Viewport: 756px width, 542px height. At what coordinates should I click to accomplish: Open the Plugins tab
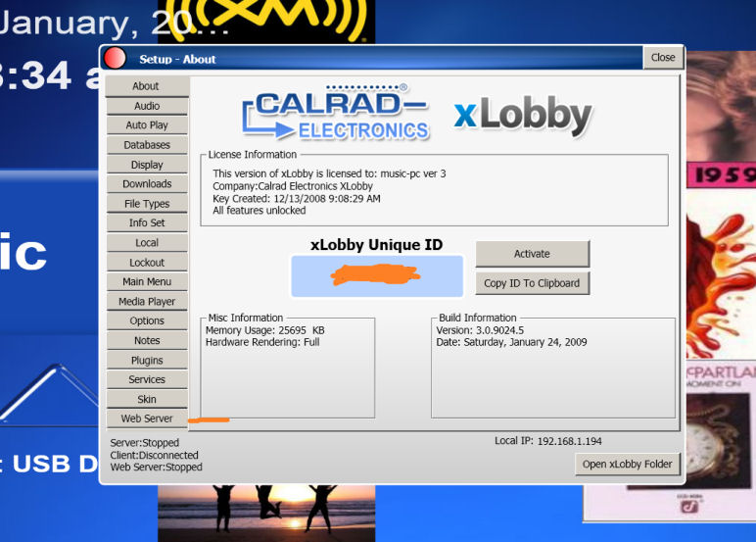[146, 361]
